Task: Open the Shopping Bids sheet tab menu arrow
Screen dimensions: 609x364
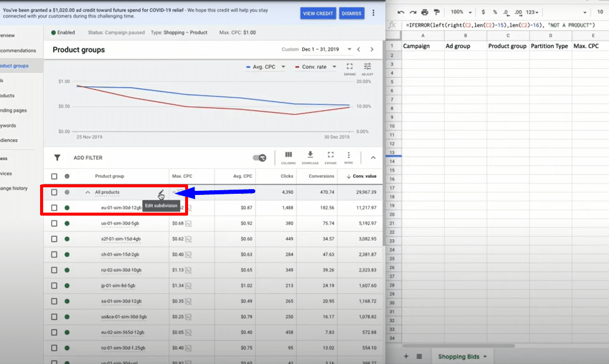Action: pos(485,356)
